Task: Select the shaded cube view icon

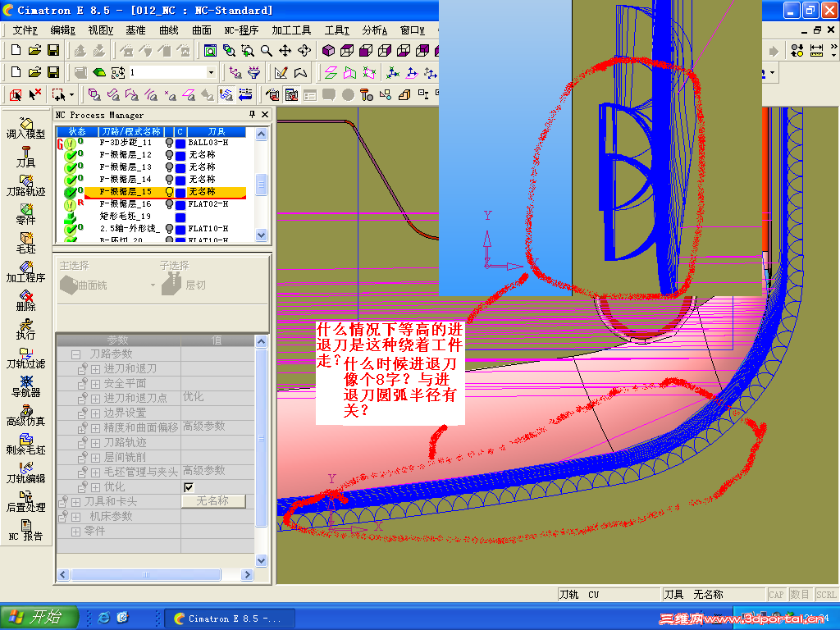Action: (328, 50)
